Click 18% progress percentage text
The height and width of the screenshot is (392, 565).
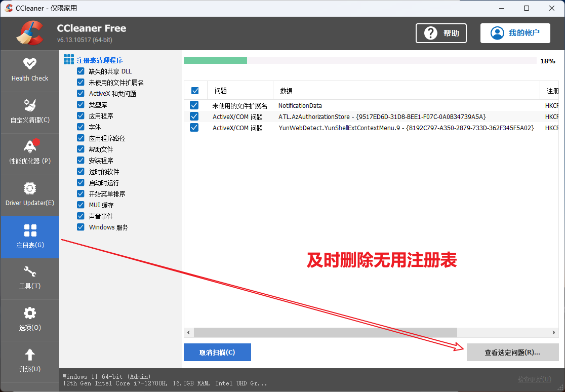point(548,61)
